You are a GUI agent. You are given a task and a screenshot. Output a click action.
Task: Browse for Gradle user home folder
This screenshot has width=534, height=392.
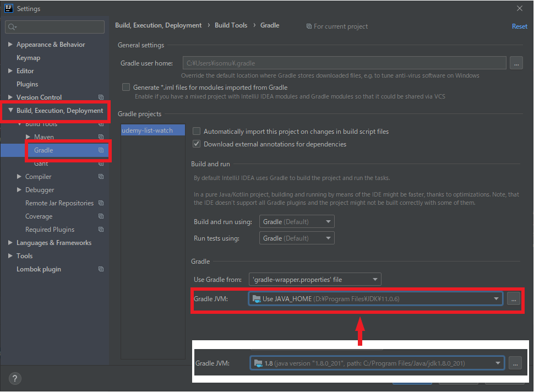[x=516, y=63]
